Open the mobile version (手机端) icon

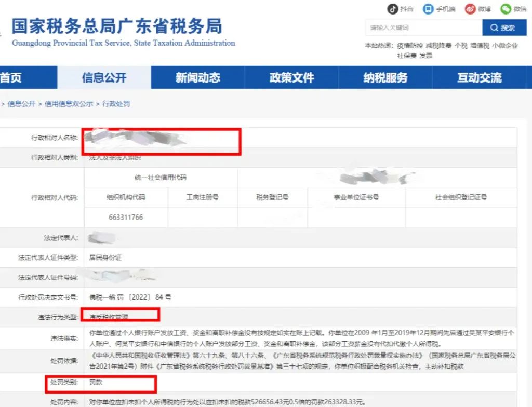click(428, 9)
